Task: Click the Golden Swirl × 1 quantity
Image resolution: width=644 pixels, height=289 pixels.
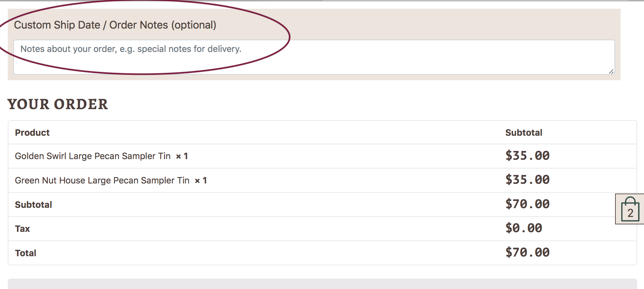Action: pyautogui.click(x=182, y=156)
